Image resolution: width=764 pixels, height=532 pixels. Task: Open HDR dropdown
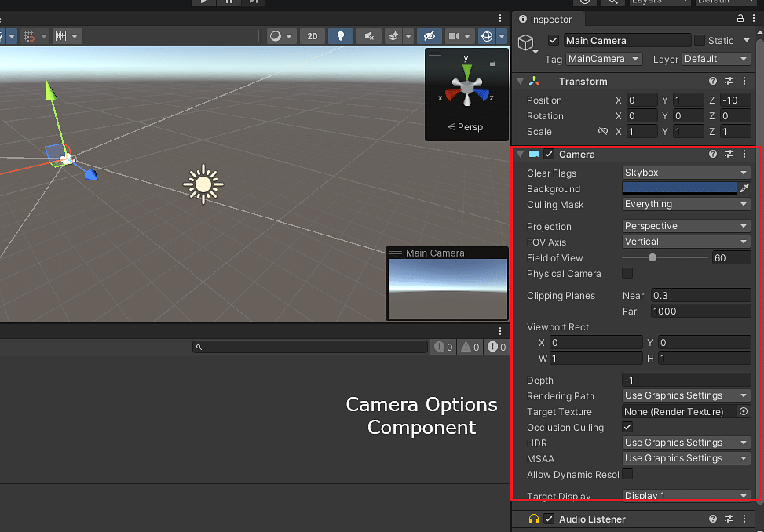tap(686, 443)
